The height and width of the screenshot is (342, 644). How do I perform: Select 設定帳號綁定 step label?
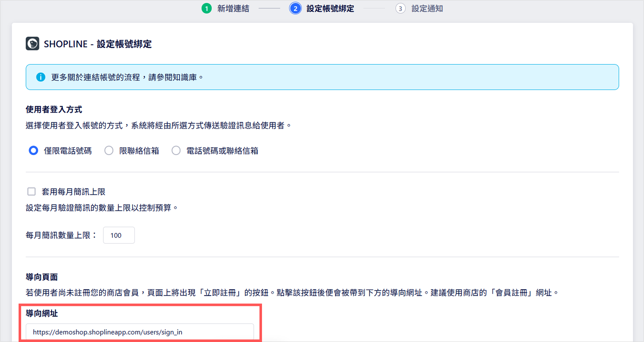[x=330, y=9]
